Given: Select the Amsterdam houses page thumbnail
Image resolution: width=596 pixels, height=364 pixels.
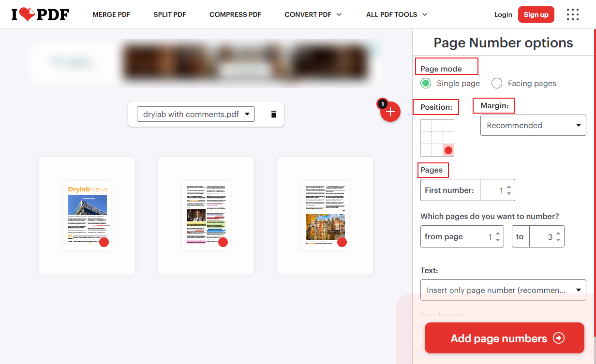Looking at the screenshot, I should click(x=325, y=215).
